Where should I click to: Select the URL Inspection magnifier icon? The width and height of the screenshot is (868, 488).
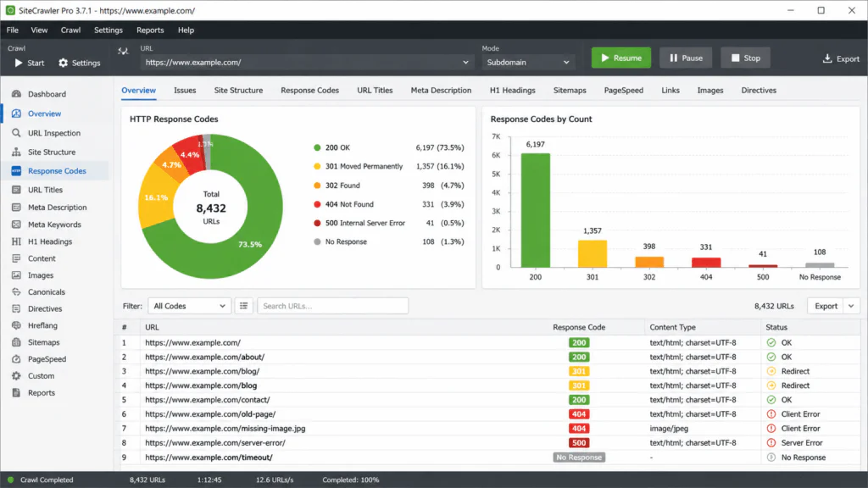coord(16,133)
